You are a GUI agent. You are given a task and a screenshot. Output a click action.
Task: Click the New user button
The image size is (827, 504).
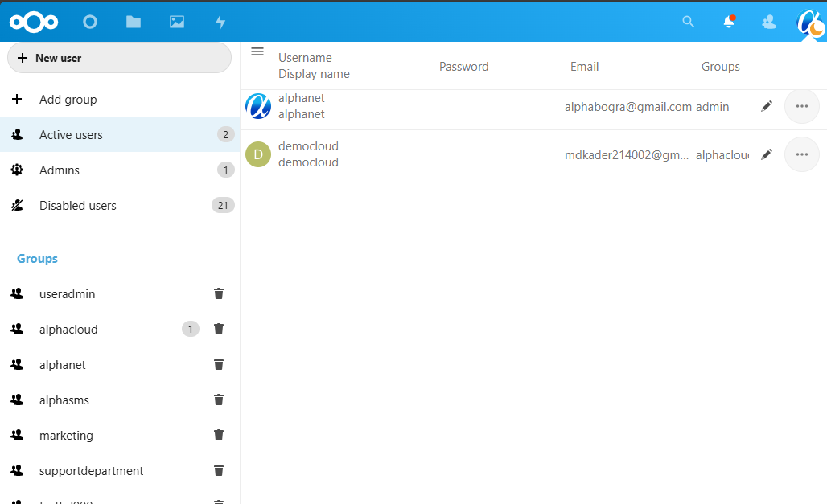click(119, 58)
